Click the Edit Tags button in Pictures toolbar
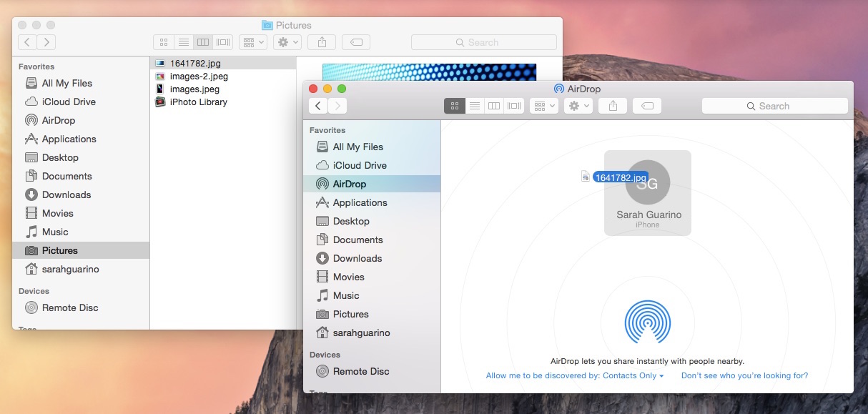Screen dimensions: 868x414 click(356, 42)
